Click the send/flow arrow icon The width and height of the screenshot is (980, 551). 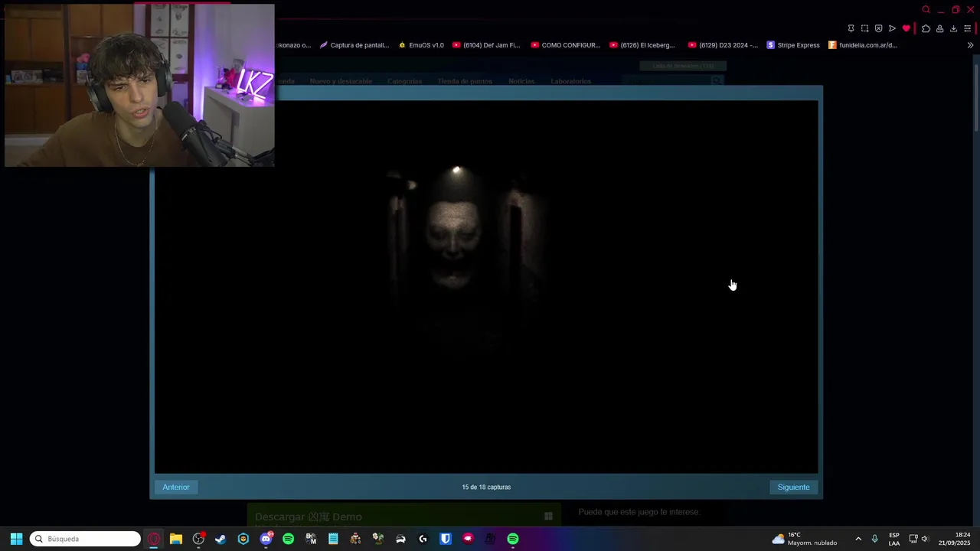pyautogui.click(x=892, y=28)
